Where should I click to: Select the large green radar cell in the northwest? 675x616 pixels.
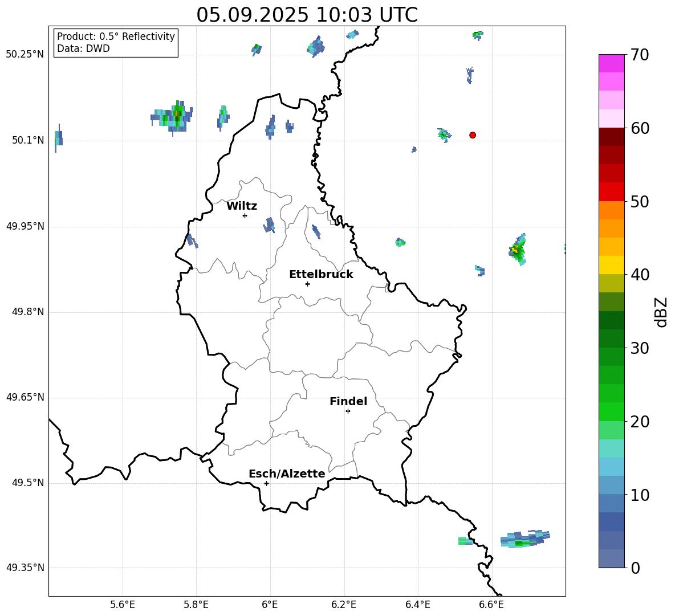[174, 117]
